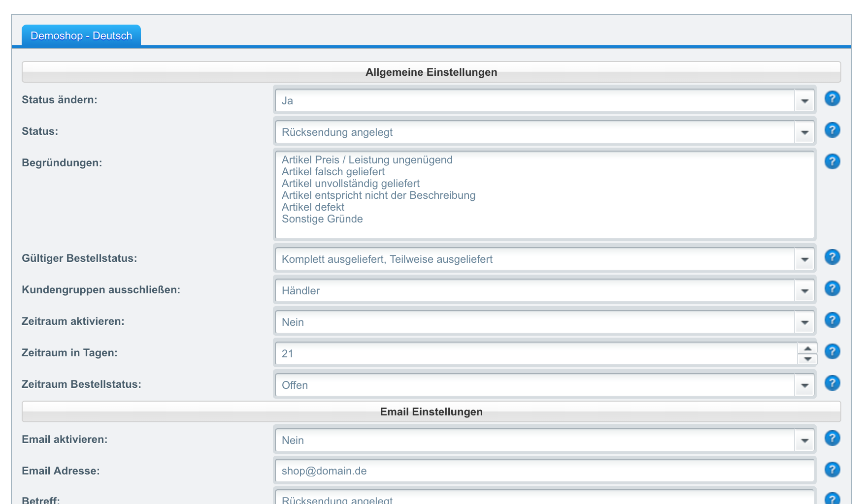Click in the Begründungen text area
This screenshot has width=864, height=504.
[544, 195]
